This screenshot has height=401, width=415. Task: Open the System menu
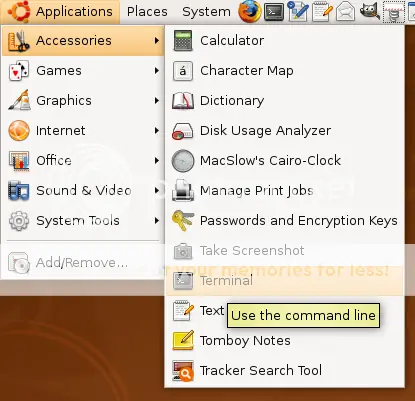pos(206,12)
